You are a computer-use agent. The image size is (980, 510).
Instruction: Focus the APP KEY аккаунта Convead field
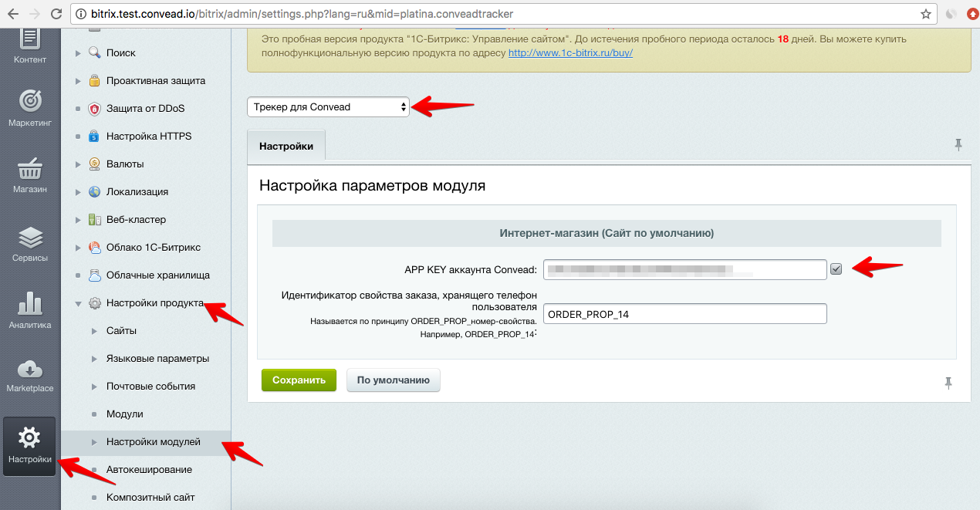coord(685,269)
